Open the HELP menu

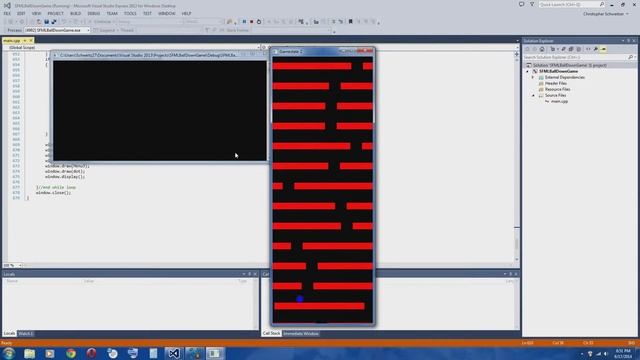click(x=187, y=13)
